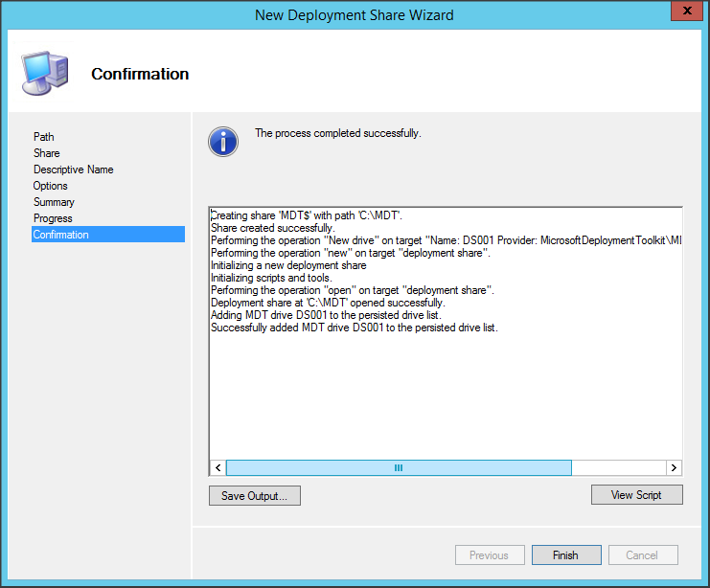Click the blue information icon
Screen dimensions: 710x588
(x=223, y=142)
